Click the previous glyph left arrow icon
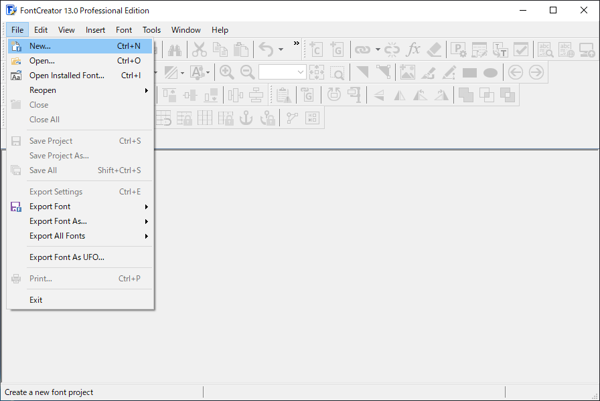The image size is (600, 401). click(515, 72)
